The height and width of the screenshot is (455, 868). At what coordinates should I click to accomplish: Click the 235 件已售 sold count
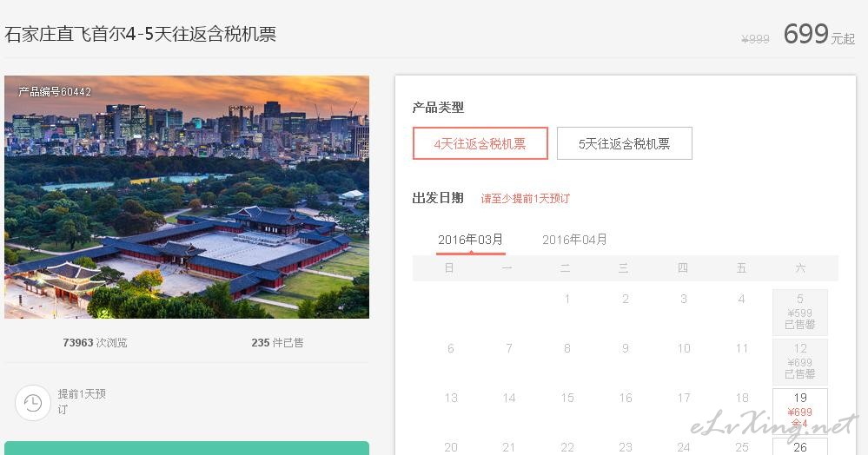click(x=277, y=343)
